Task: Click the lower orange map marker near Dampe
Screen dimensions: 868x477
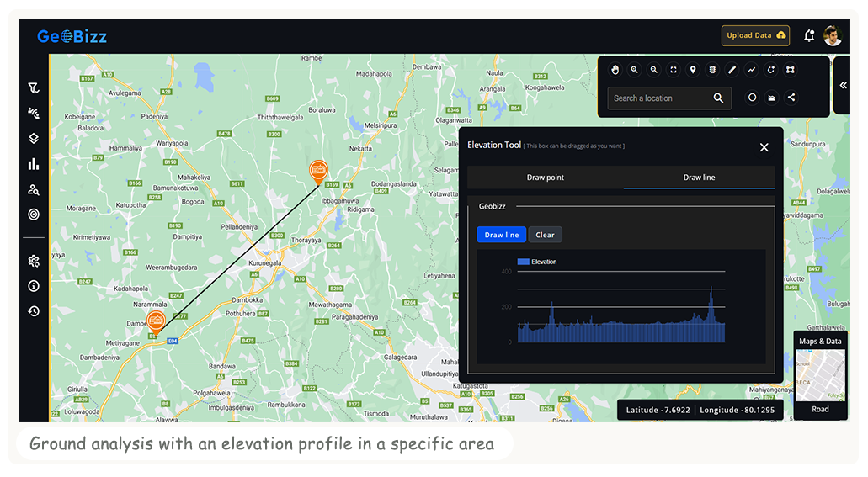Action: coord(156,322)
